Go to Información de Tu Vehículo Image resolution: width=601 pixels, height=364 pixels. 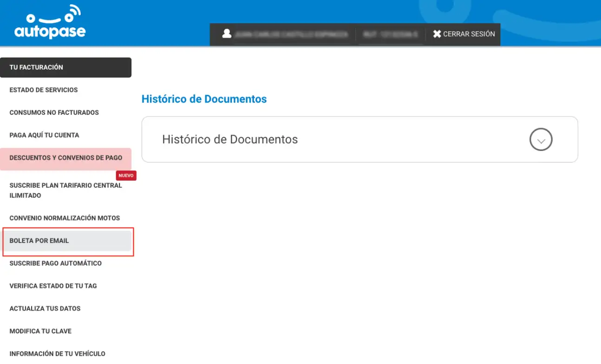[57, 354]
